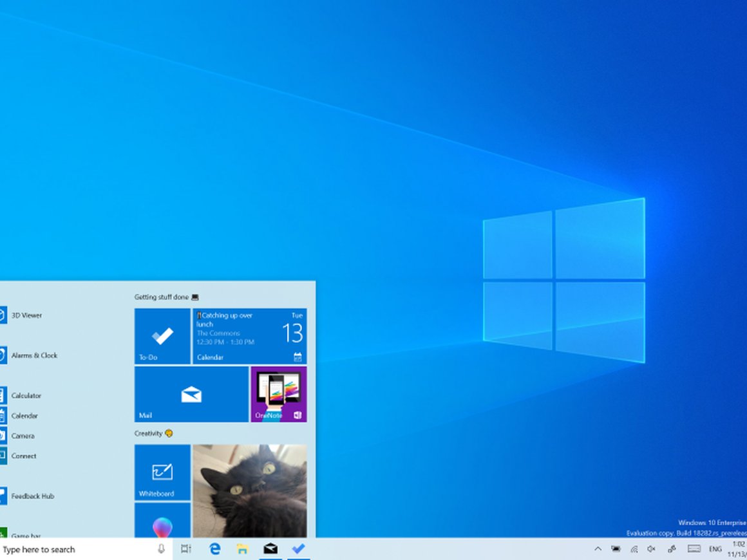Open Calculator from the Start menu list
The width and height of the screenshot is (747, 560).
[27, 395]
